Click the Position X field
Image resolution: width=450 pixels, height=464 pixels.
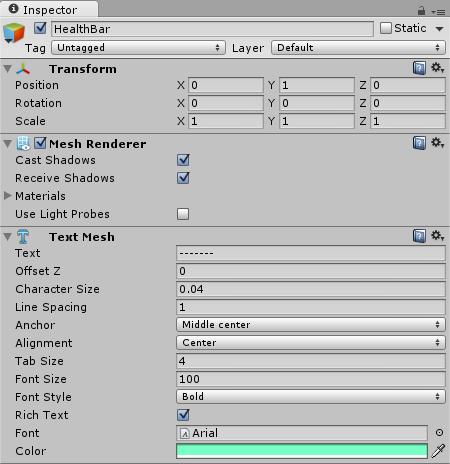click(226, 85)
